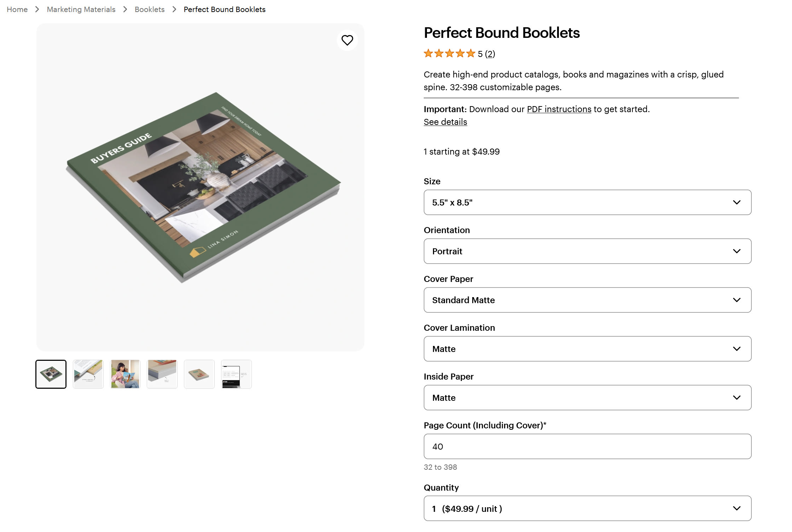Navigate to Home via the breadcrumb
This screenshot has width=792, height=532.
pyautogui.click(x=17, y=9)
